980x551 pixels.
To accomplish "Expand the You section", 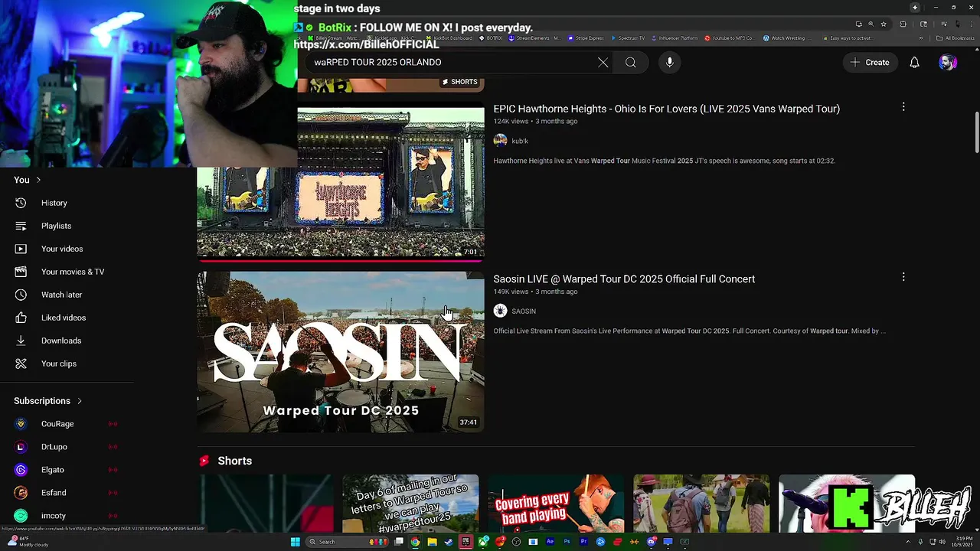I will [x=28, y=180].
